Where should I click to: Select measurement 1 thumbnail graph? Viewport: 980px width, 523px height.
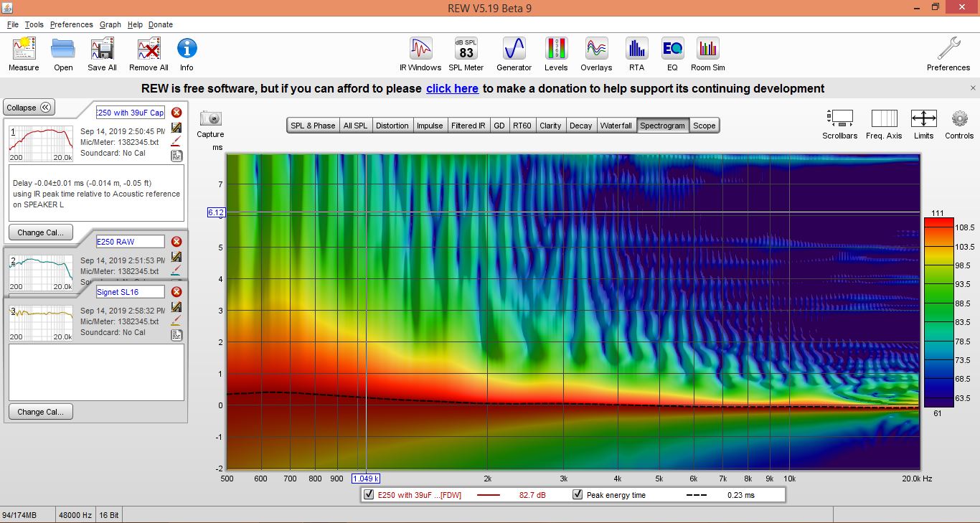tap(41, 143)
